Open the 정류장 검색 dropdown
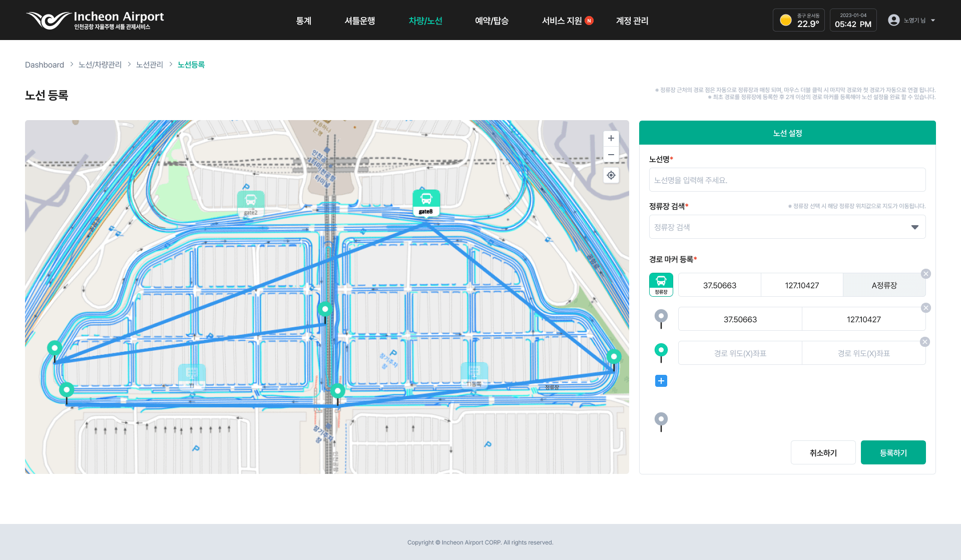 (x=787, y=227)
